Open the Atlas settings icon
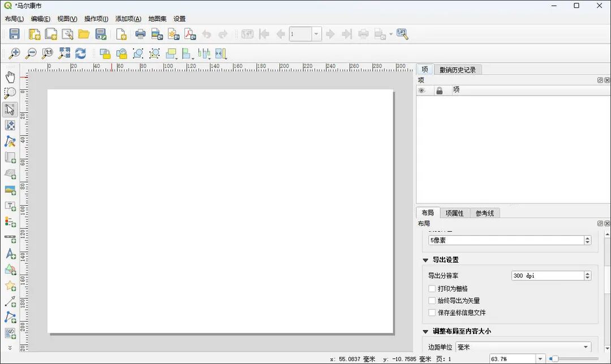611x364 pixels. 402,34
